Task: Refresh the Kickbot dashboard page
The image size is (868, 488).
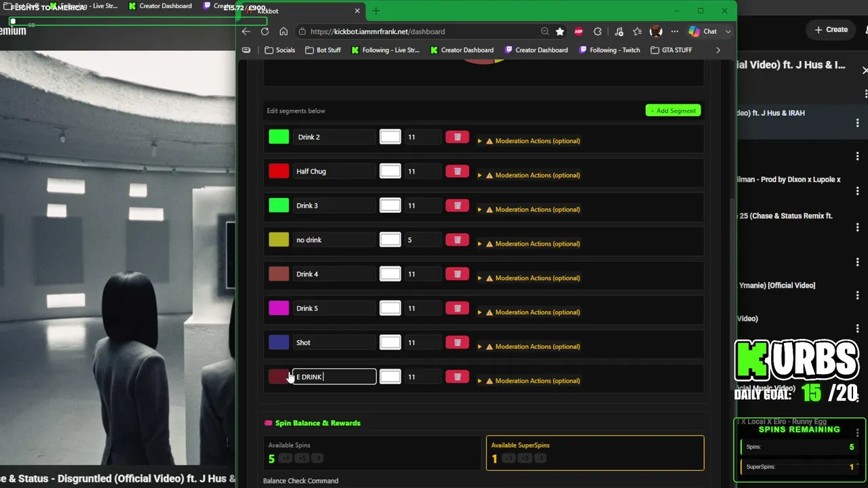Action: (x=265, y=31)
